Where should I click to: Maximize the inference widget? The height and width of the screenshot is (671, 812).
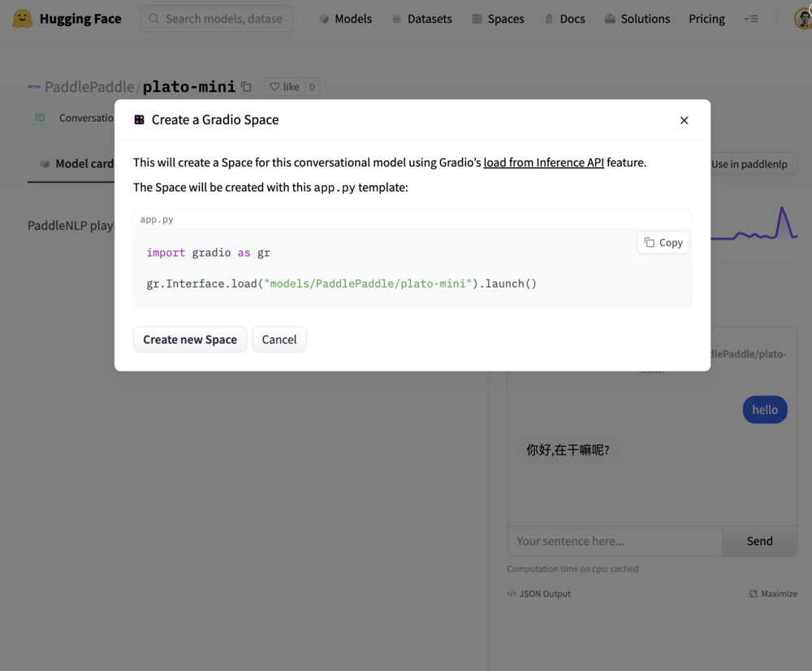[x=772, y=594]
